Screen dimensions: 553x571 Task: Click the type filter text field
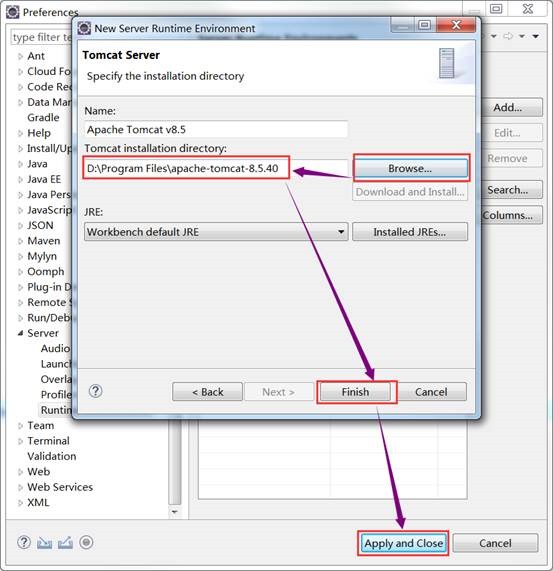coord(42,37)
